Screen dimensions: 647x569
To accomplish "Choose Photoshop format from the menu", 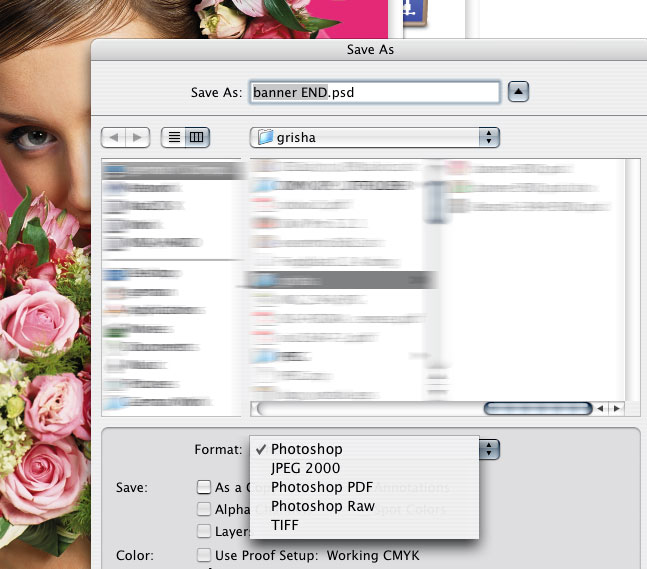I will 364,449.
